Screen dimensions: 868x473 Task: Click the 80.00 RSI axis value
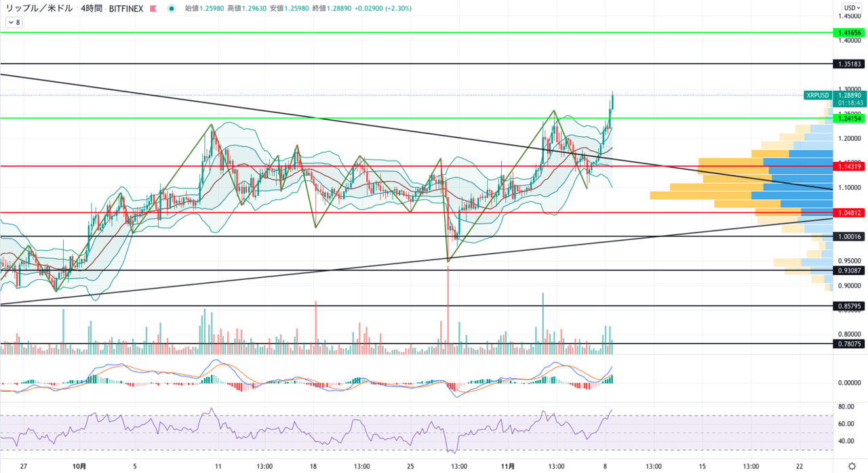846,407
